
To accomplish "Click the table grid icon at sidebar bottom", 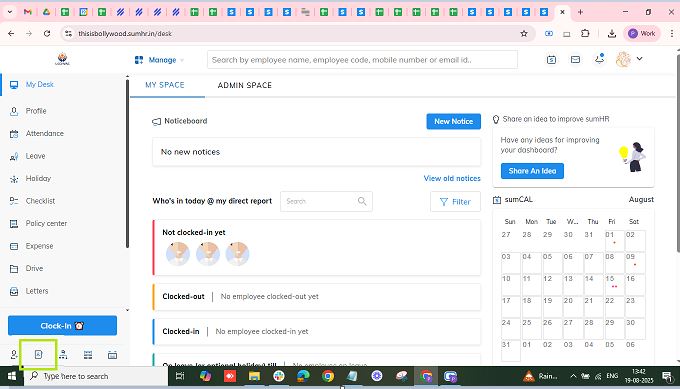I will click(x=88, y=355).
